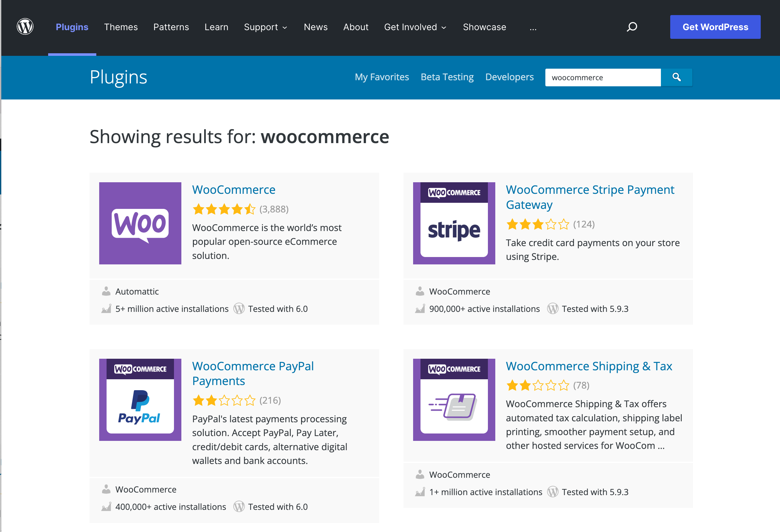Viewport: 780px width, 532px height.
Task: Expand the Support menu dropdown
Action: (x=265, y=27)
